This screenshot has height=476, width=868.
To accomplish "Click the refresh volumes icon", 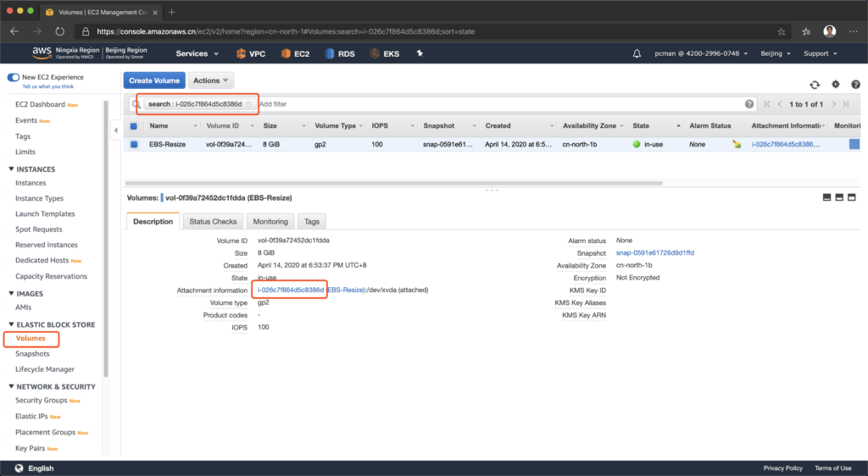I will coord(815,85).
